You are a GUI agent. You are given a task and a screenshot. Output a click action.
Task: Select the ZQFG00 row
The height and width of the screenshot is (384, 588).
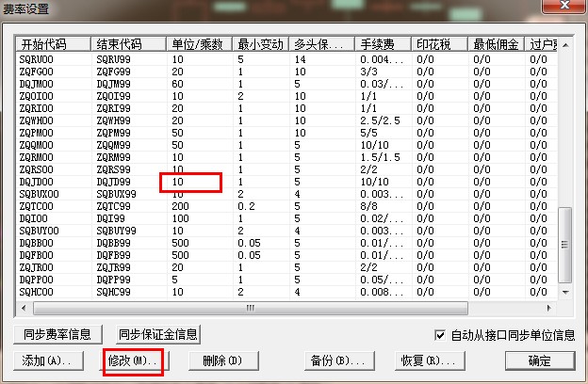[x=286, y=72]
